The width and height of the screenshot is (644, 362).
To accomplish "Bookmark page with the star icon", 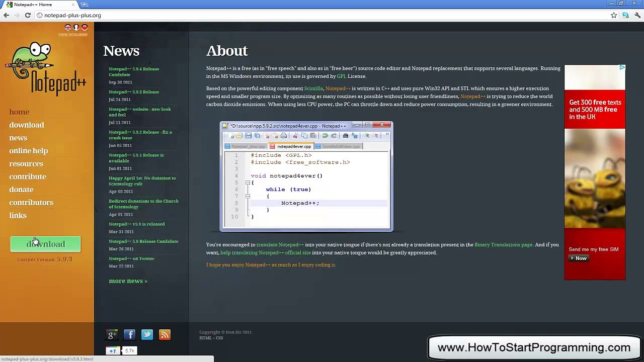I will [x=614, y=15].
